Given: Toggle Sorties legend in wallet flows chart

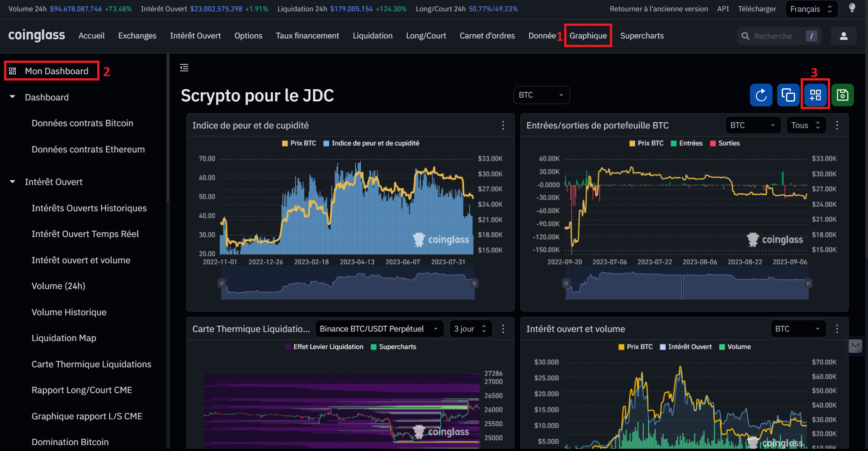Looking at the screenshot, I should (725, 143).
